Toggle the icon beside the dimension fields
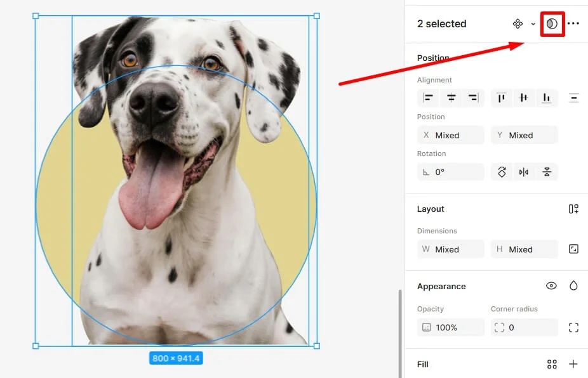 pyautogui.click(x=573, y=249)
